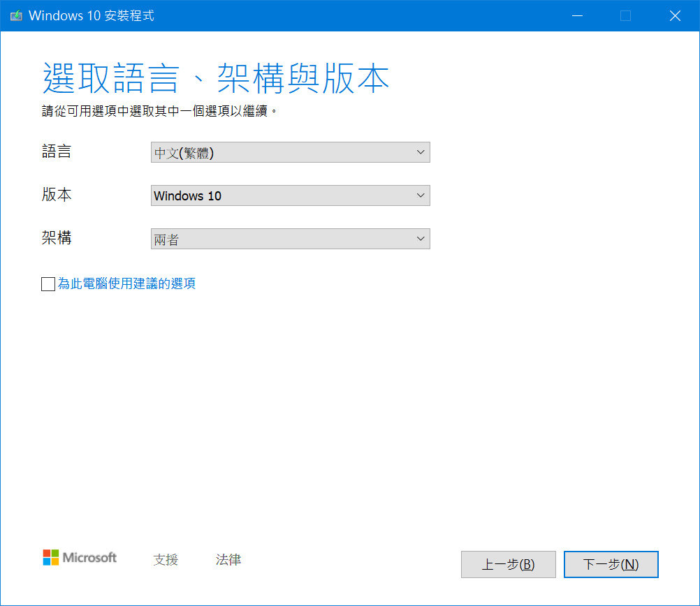Open the 支援 link
This screenshot has height=606, width=700.
166,559
